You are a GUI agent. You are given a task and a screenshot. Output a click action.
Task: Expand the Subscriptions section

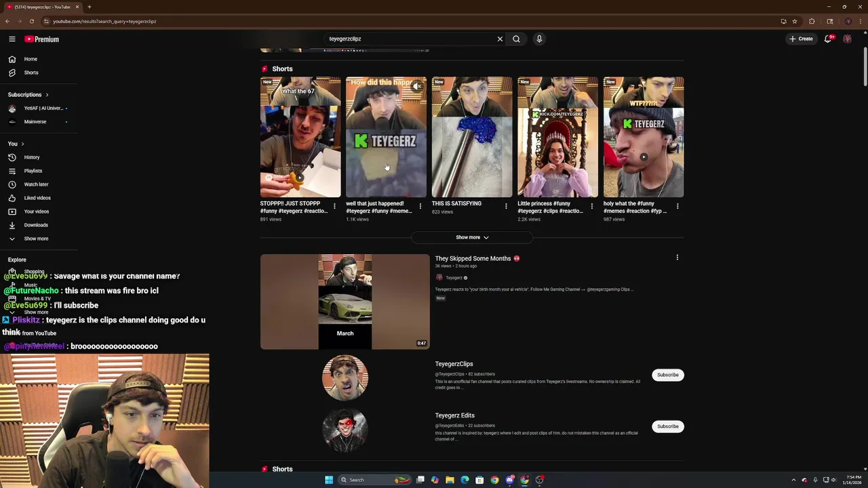point(28,95)
